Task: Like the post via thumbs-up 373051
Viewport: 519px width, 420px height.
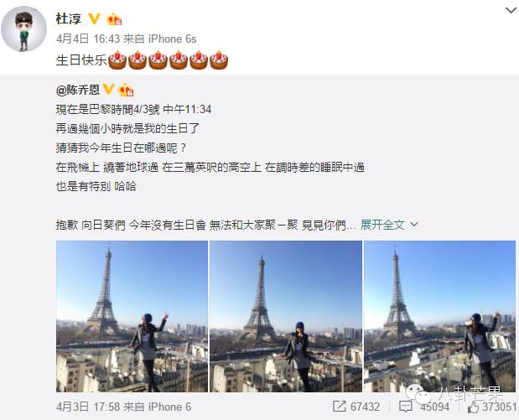Action: pyautogui.click(x=473, y=407)
